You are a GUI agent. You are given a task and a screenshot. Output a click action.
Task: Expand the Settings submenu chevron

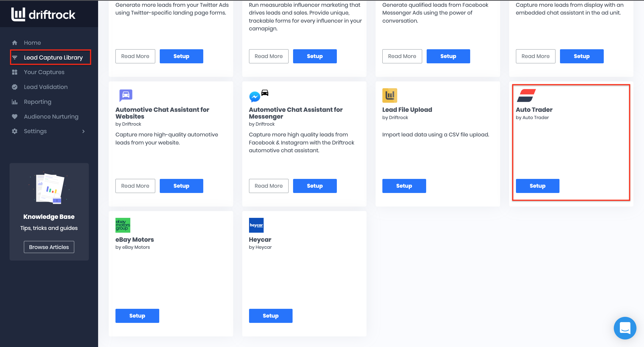click(84, 131)
